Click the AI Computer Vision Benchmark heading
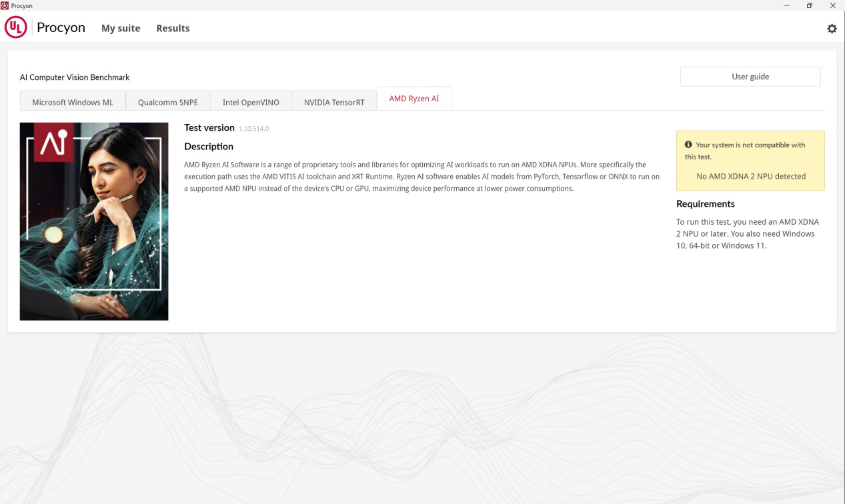Screen dimensions: 845x504 click(x=75, y=77)
